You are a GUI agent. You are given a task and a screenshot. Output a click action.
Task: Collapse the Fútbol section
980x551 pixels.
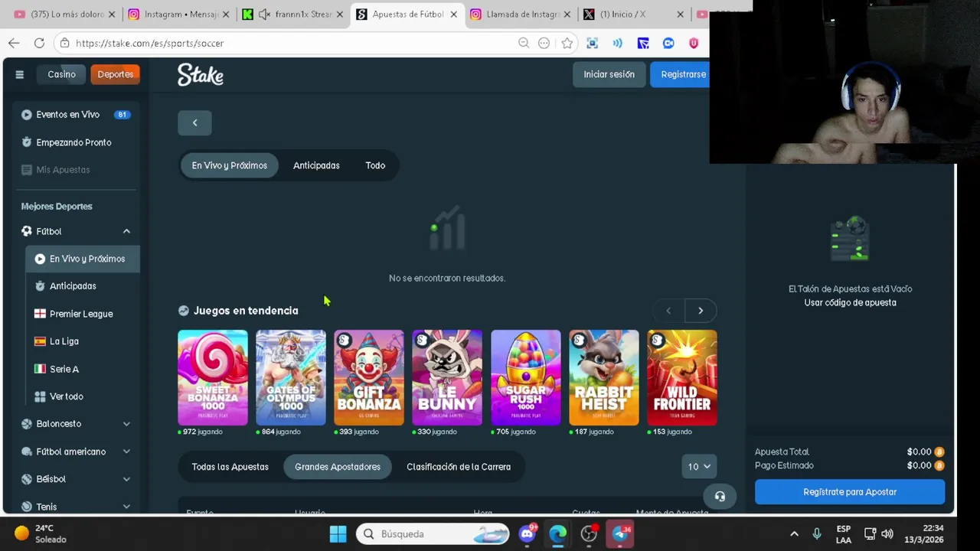click(126, 231)
